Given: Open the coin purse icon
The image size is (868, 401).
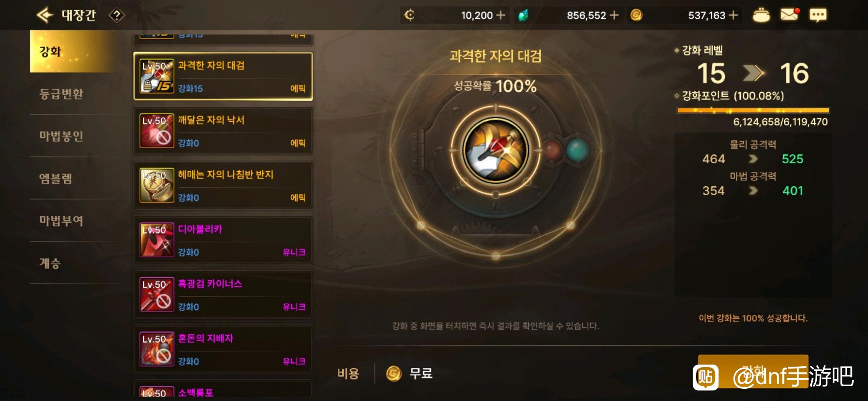Looking at the screenshot, I should (x=761, y=15).
